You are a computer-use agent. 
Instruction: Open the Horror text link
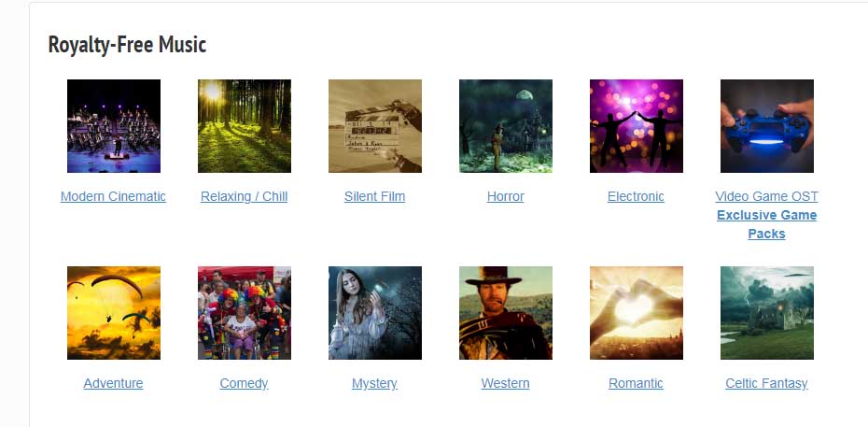(506, 196)
